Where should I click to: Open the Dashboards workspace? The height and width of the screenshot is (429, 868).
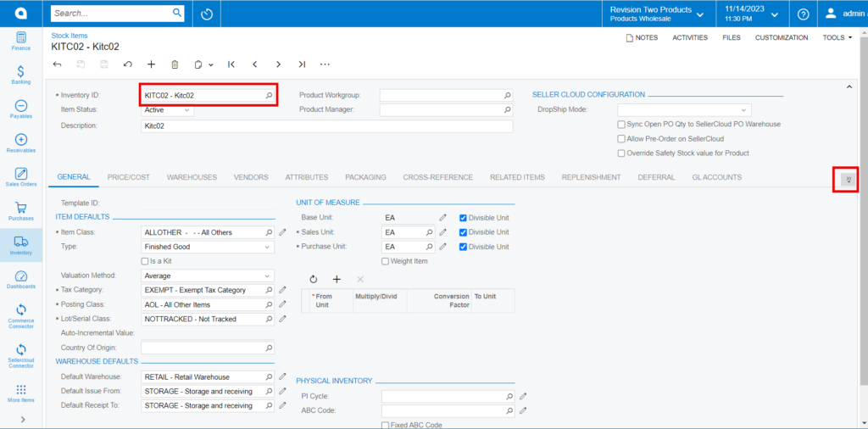[21, 280]
